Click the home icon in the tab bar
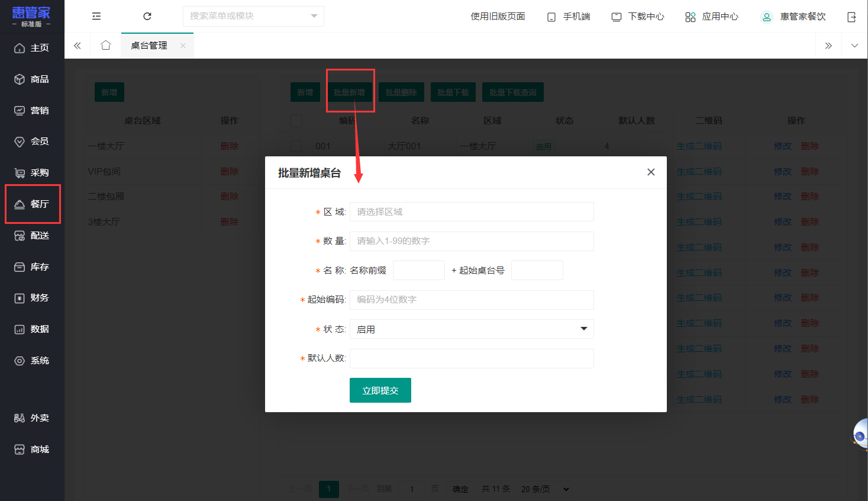Image resolution: width=868 pixels, height=501 pixels. pyautogui.click(x=106, y=46)
